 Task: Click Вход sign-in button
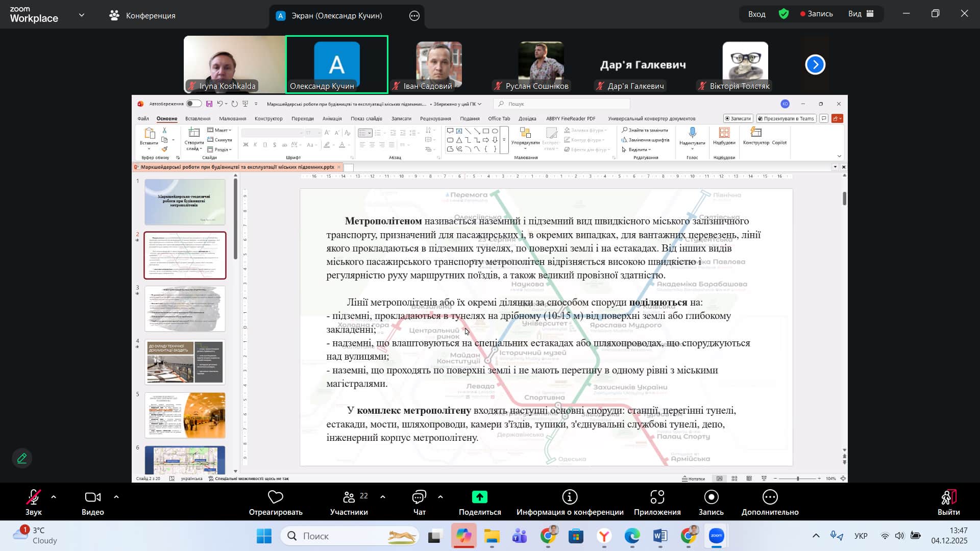coord(756,14)
